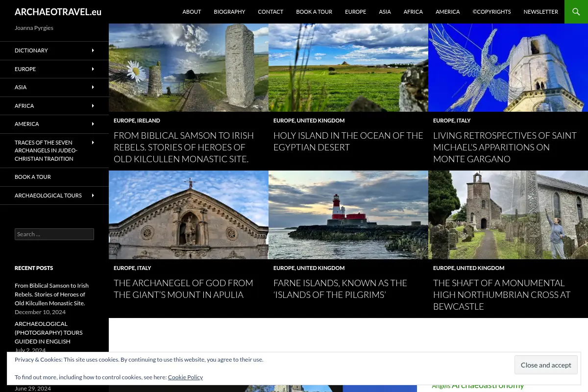Open the Contact menu item
Image resolution: width=588 pixels, height=392 pixels.
[270, 12]
